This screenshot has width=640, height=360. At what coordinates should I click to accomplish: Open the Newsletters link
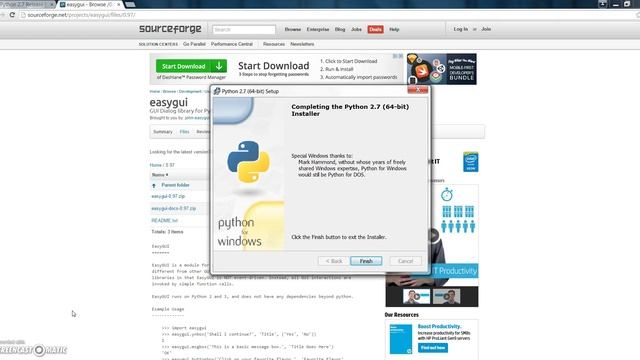[x=302, y=44]
